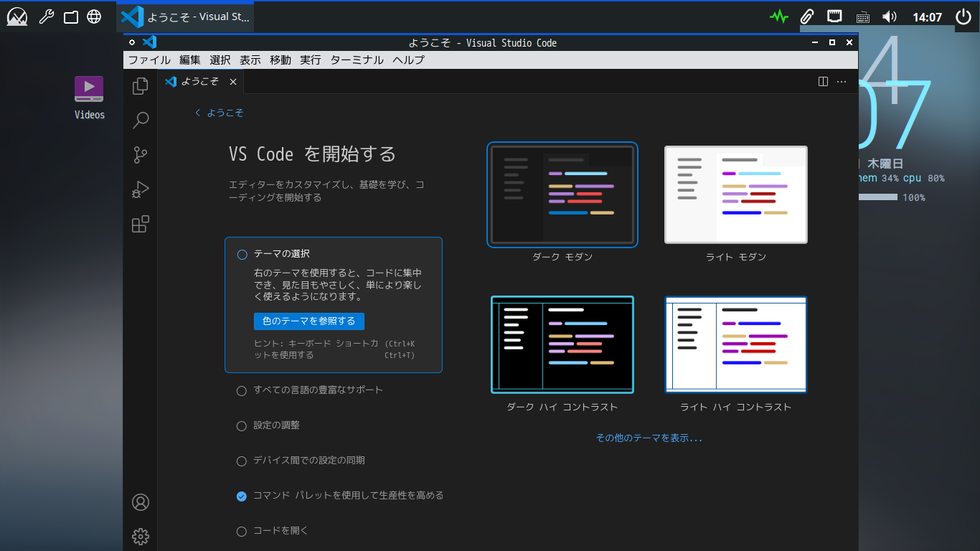Open the Accounts icon in activity bar
The width and height of the screenshot is (980, 551).
coord(141,502)
